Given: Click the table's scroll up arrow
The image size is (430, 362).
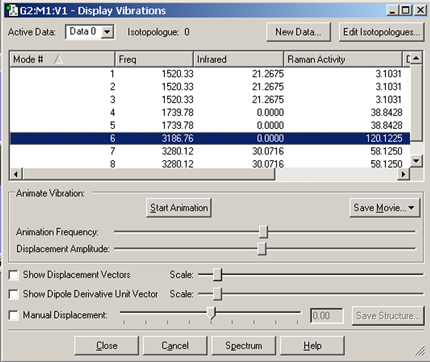Looking at the screenshot, I should tap(416, 58).
